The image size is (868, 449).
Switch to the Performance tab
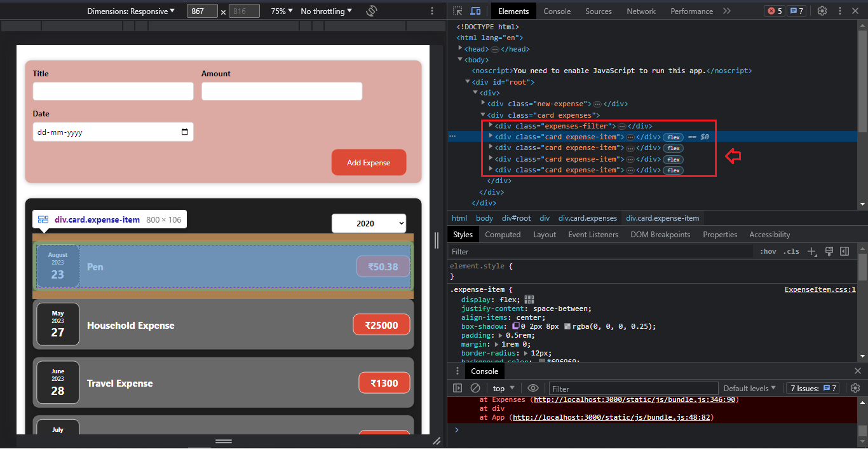click(691, 11)
